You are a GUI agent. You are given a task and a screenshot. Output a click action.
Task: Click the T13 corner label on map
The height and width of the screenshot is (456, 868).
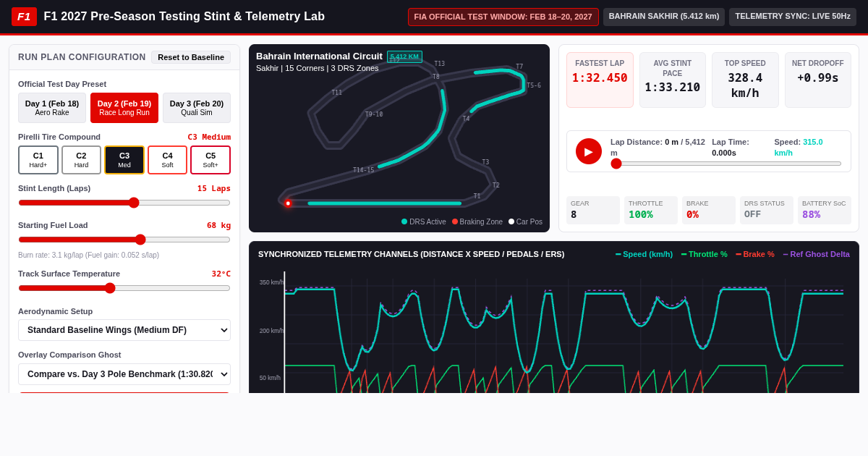point(440,64)
